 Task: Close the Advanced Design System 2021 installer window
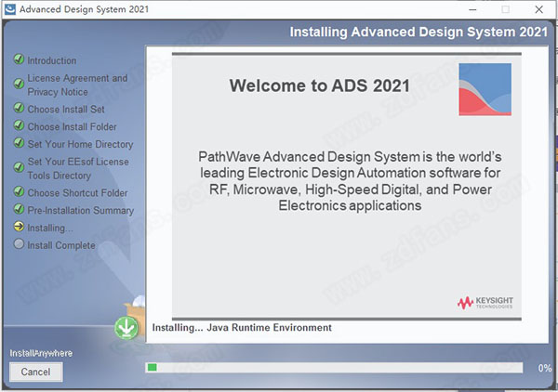(538, 9)
